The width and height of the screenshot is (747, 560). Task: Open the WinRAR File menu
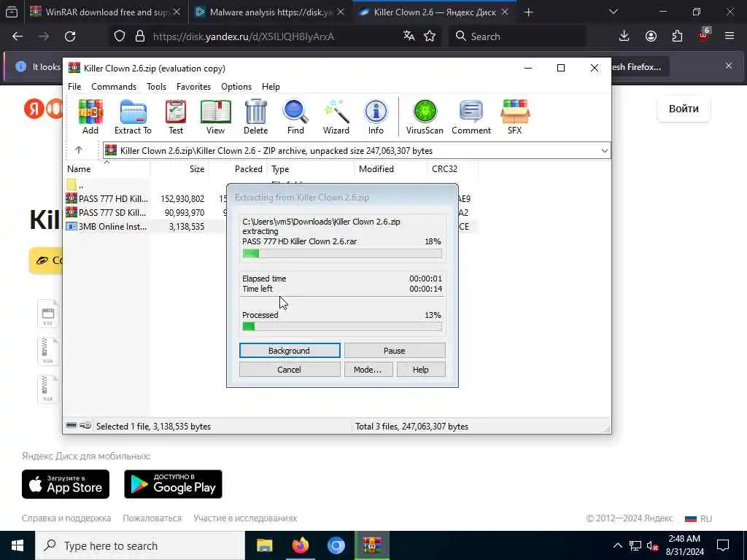coord(74,87)
